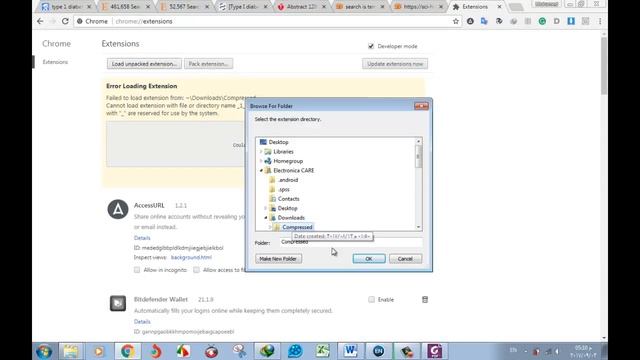Bookmark this page with the star icon
The width and height of the screenshot is (640, 360).
[x=456, y=21]
